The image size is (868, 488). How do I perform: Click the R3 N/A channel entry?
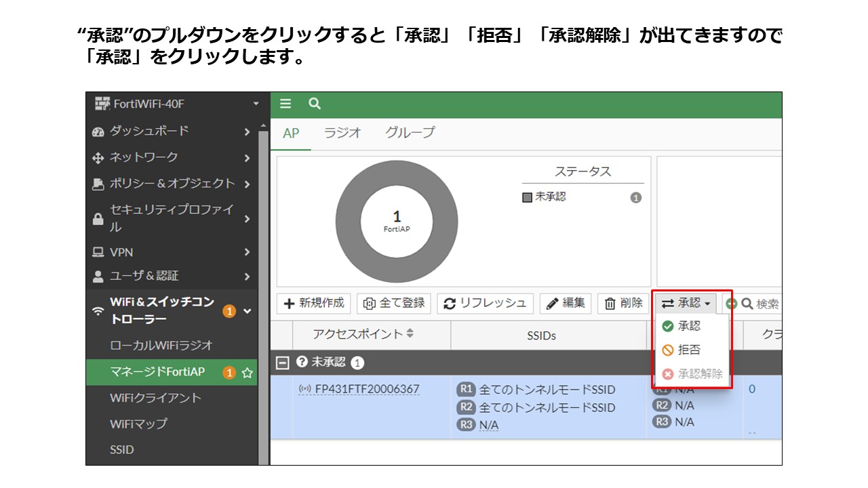[x=673, y=422]
